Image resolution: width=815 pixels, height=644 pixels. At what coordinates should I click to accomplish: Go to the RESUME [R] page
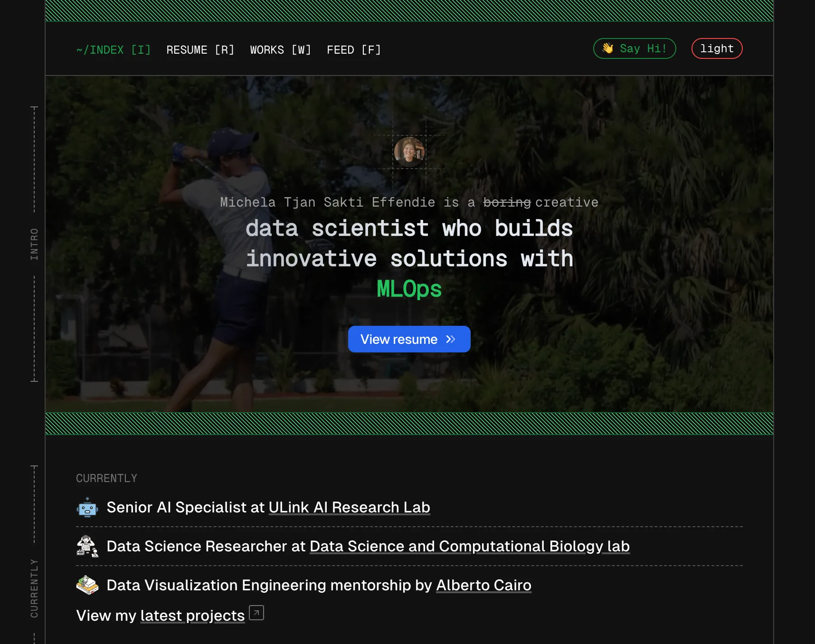click(x=200, y=50)
